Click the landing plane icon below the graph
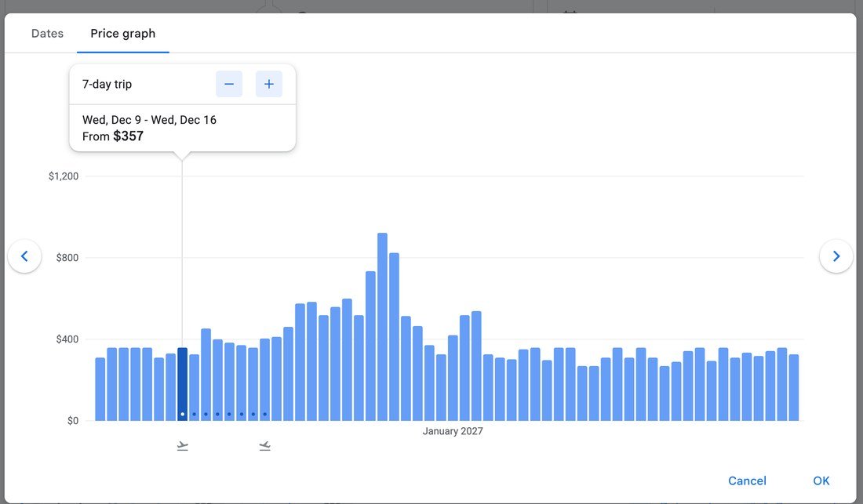The image size is (863, 504). tap(264, 446)
